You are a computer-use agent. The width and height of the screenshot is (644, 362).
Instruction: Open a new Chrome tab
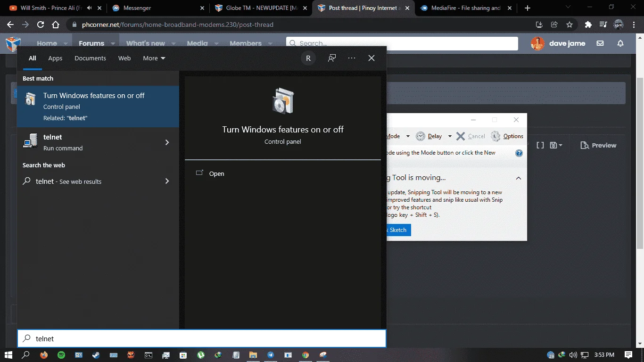[x=527, y=8]
